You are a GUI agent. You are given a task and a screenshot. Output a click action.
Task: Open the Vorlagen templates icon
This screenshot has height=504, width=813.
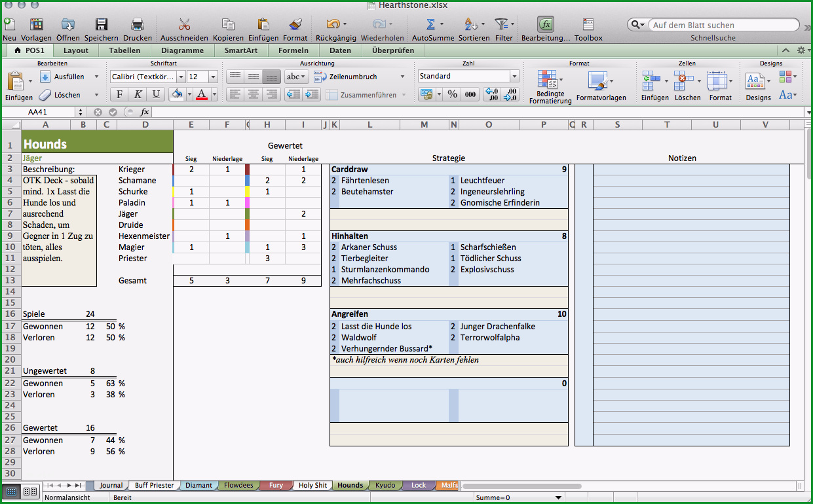(36, 25)
